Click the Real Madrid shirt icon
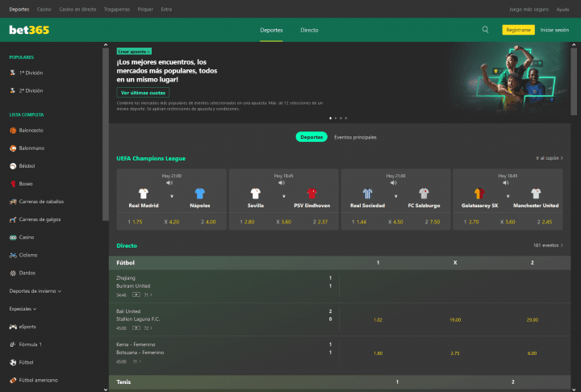This screenshot has height=392, width=581. point(144,194)
